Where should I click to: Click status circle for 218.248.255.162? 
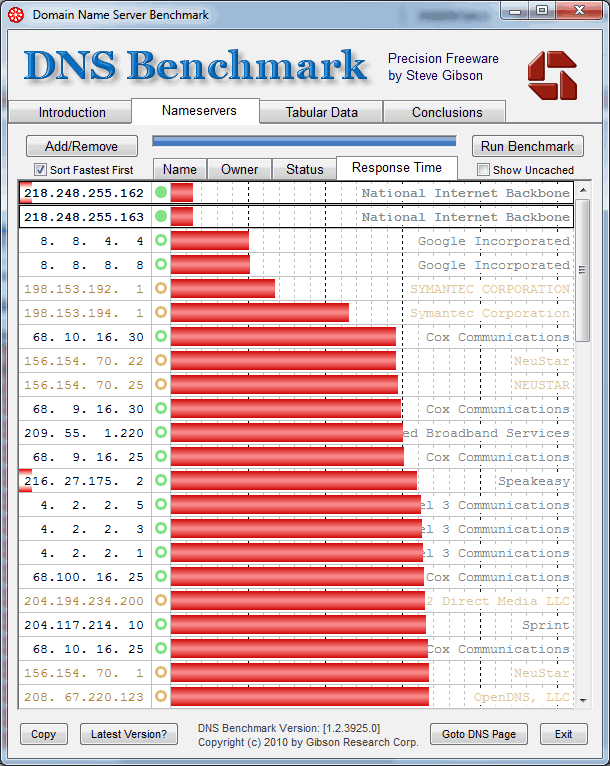click(161, 192)
